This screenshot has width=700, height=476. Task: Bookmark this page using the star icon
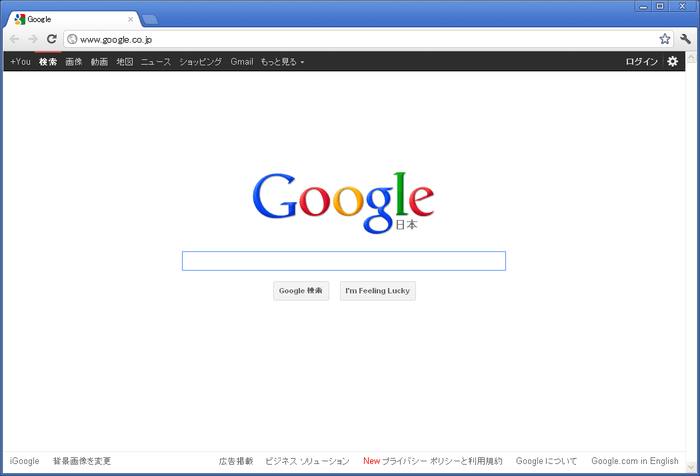pyautogui.click(x=664, y=39)
